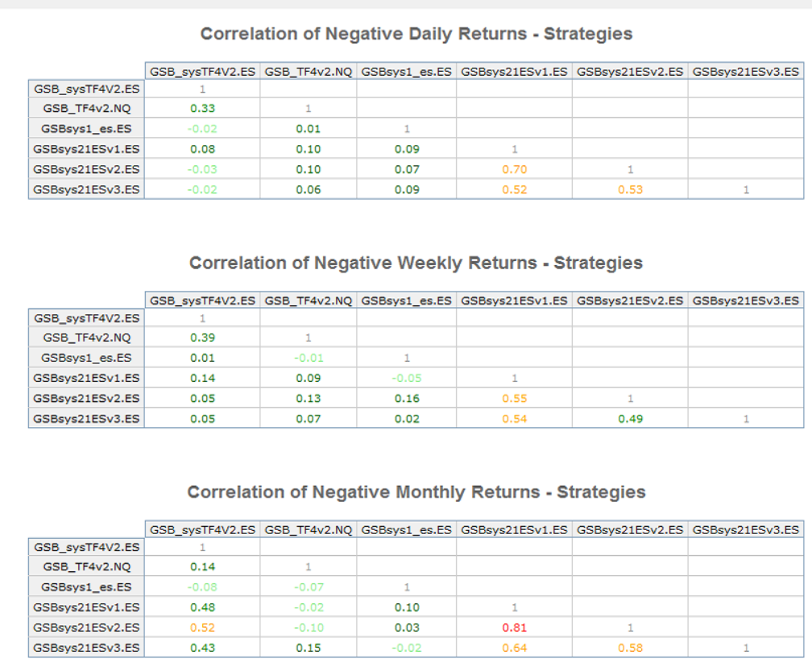Click the Correlation of Negative Monthly Returns heading

tap(416, 492)
